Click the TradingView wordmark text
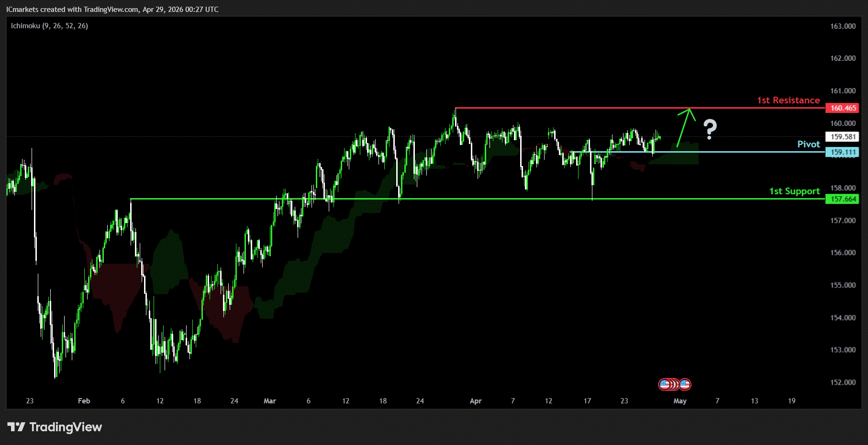 click(x=66, y=427)
